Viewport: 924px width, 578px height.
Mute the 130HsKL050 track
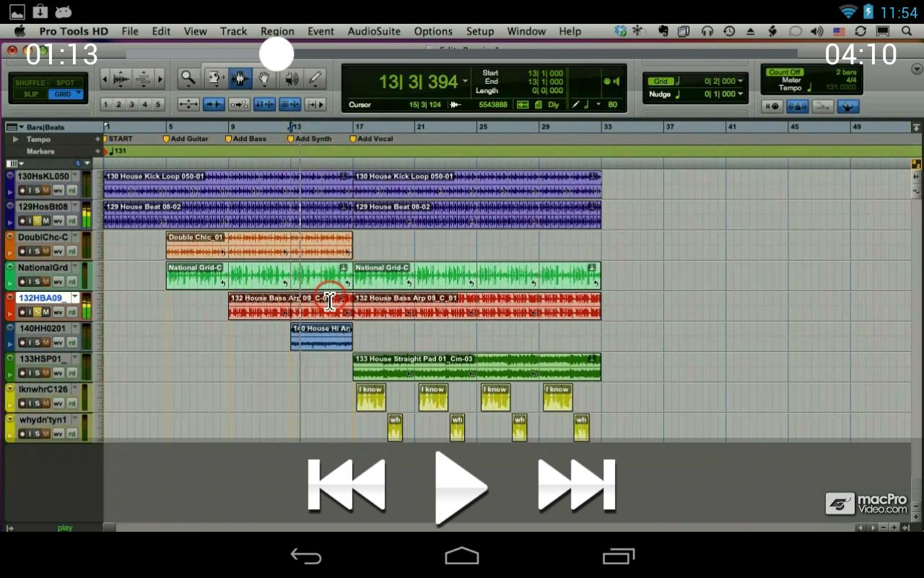pyautogui.click(x=46, y=191)
